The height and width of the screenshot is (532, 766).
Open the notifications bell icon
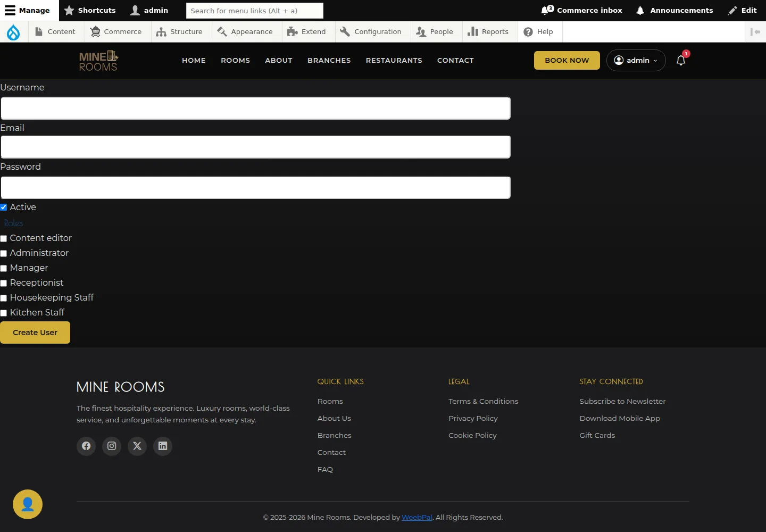point(681,60)
